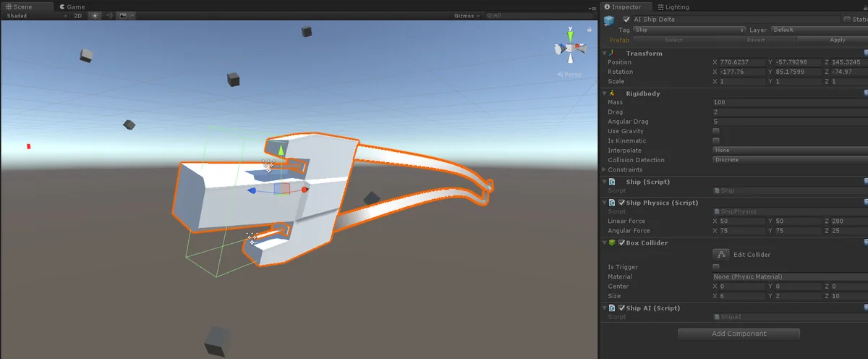Viewport: 868px width, 359px height.
Task: Open the Shaded draw mode dropdown
Action: pos(36,15)
